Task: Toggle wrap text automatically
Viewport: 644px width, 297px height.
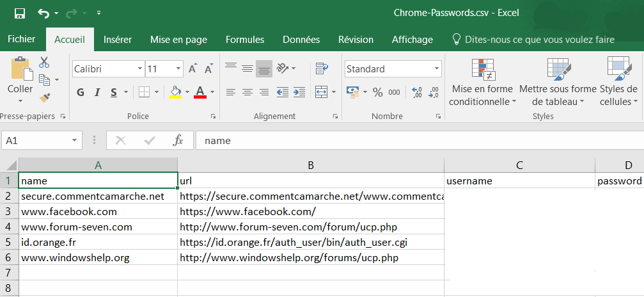Action: [322, 68]
